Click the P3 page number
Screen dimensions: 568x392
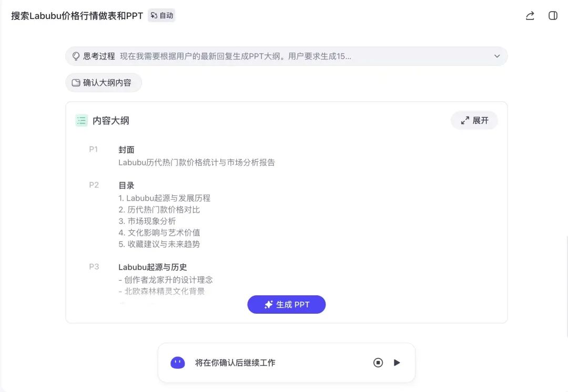[x=94, y=267]
